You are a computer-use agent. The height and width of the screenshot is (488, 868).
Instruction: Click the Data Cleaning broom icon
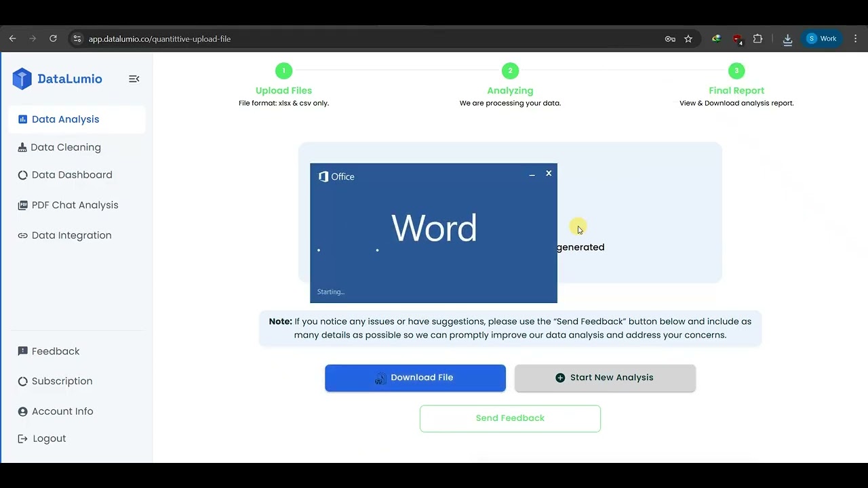pyautogui.click(x=22, y=147)
